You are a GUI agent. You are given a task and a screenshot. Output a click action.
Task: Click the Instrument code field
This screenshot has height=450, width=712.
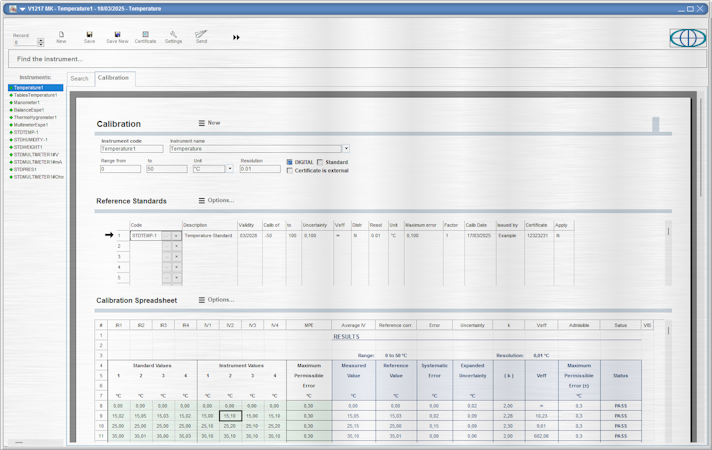pos(132,149)
